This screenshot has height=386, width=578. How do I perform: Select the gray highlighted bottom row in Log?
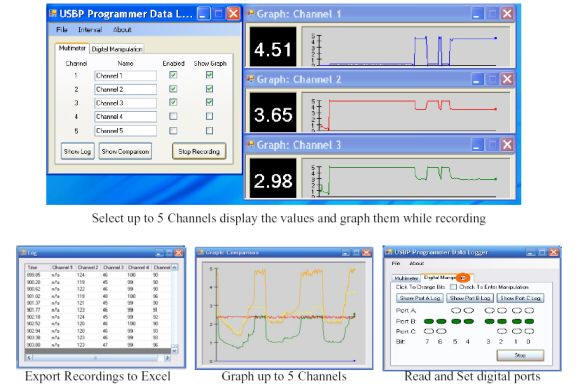[x=98, y=351]
